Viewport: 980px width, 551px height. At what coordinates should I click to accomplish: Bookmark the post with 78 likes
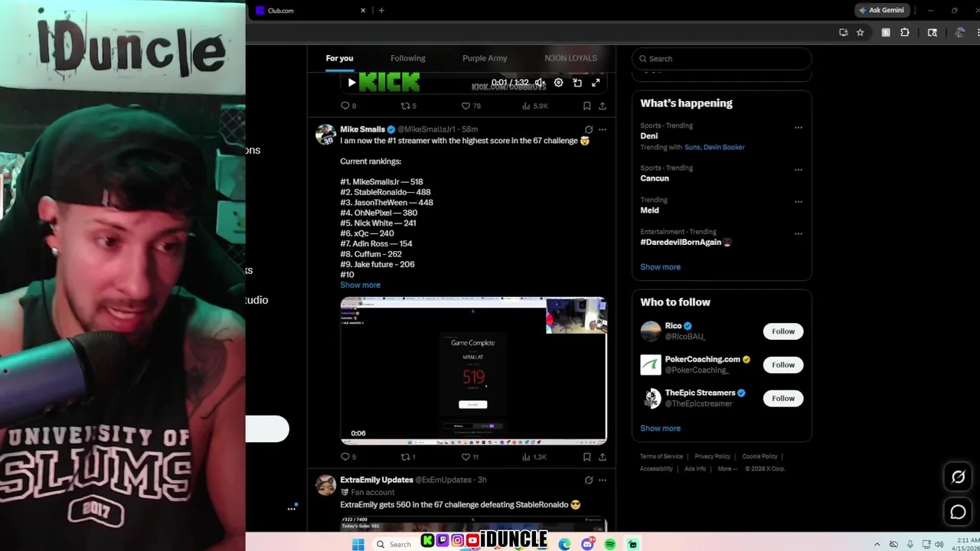click(x=586, y=106)
